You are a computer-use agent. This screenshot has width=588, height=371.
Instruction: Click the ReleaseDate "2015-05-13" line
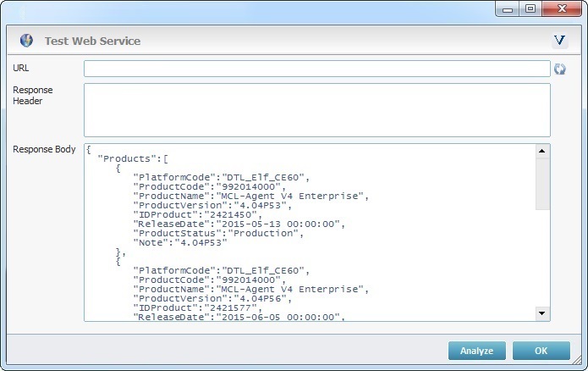coord(239,224)
